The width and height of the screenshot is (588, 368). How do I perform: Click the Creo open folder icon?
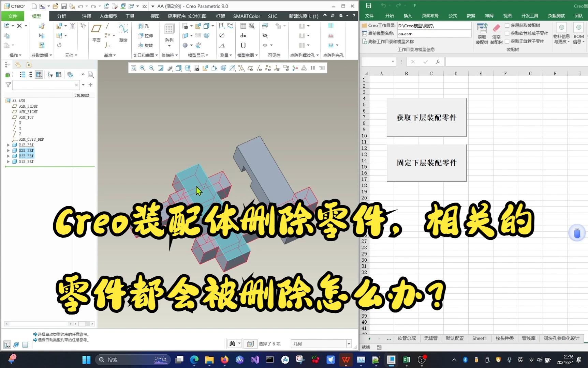tap(55, 6)
